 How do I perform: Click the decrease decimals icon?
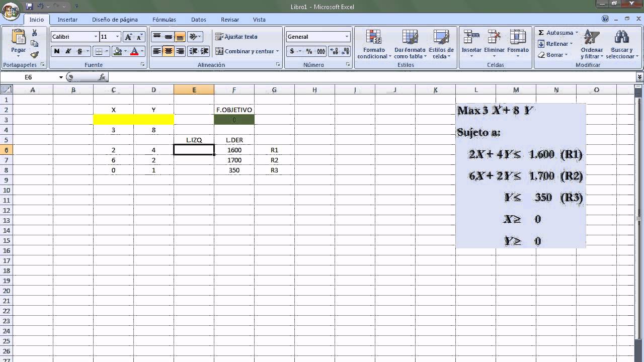[345, 51]
